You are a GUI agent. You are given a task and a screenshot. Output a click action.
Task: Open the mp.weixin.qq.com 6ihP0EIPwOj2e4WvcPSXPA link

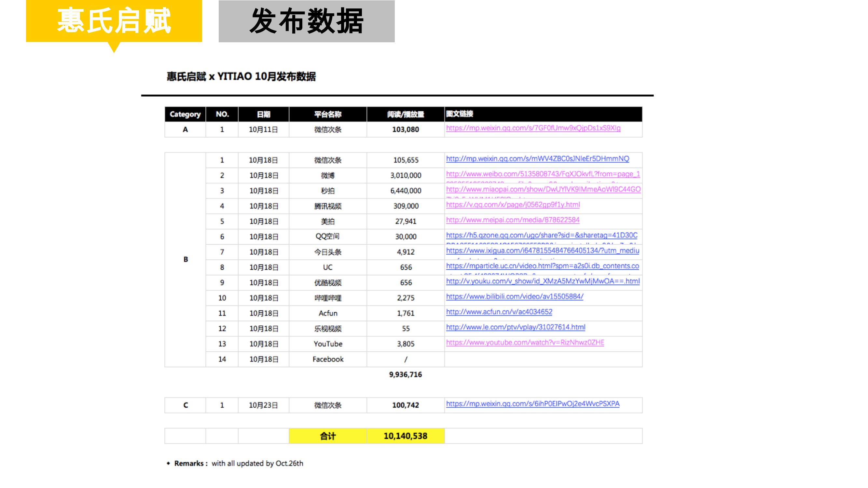pyautogui.click(x=533, y=404)
